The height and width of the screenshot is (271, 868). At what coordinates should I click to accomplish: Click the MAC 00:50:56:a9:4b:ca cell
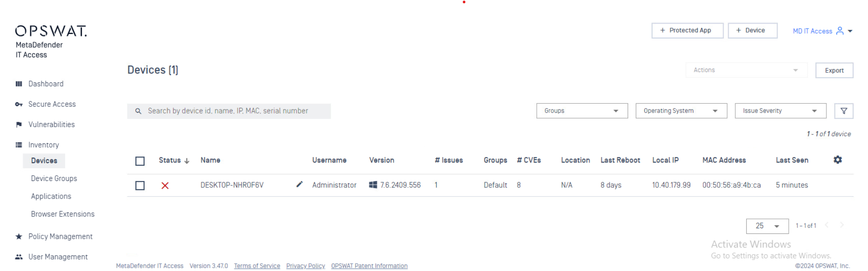click(731, 185)
